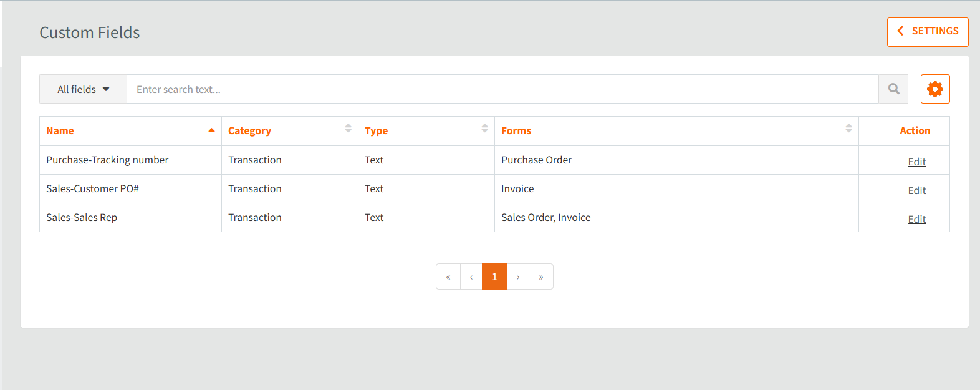Select page 1 in pagination
The height and width of the screenshot is (390, 980).
click(494, 276)
